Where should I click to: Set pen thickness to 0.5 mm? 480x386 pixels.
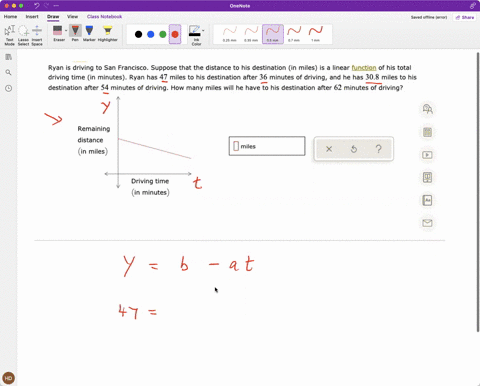(273, 34)
